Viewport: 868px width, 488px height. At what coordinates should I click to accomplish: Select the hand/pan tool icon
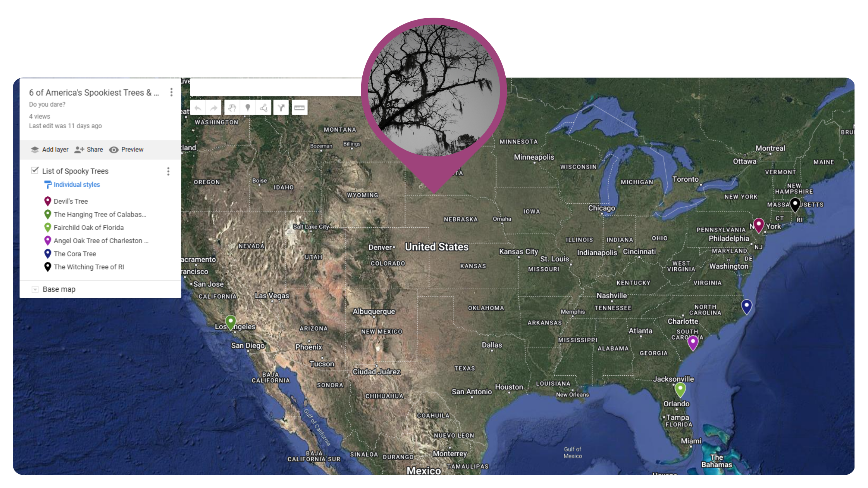pos(230,107)
